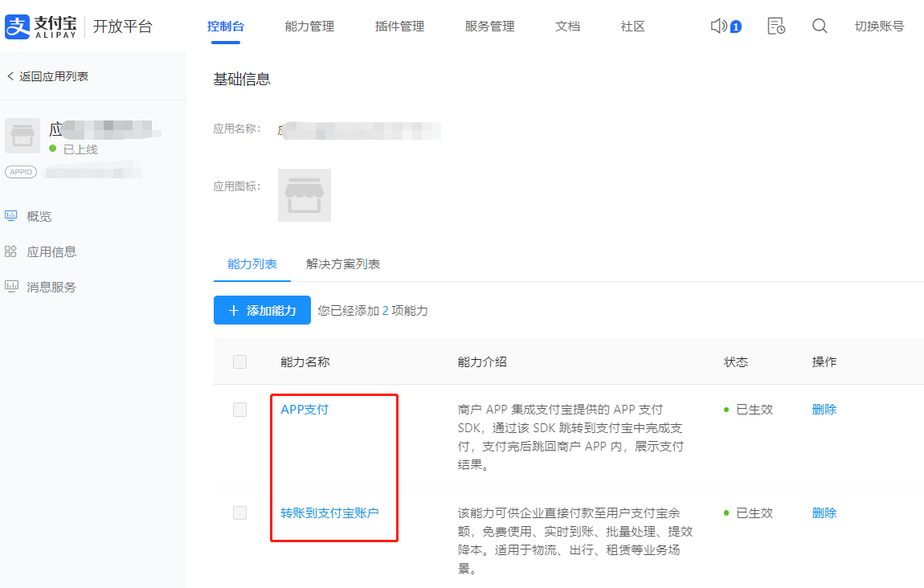The width and height of the screenshot is (924, 588).
Task: Click the 已上线 status text
Action: click(80, 149)
